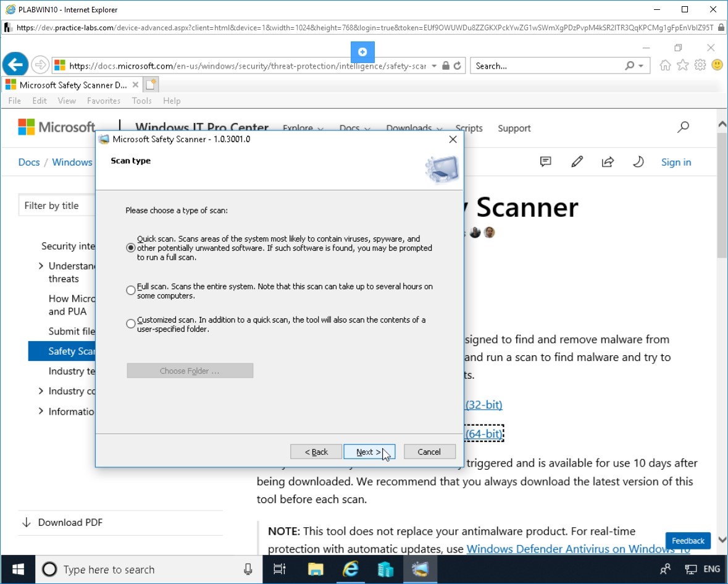Select the Customized scan radio button

(131, 324)
